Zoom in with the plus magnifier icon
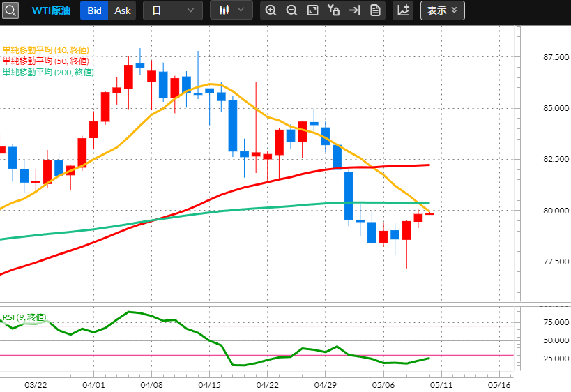 (x=271, y=10)
